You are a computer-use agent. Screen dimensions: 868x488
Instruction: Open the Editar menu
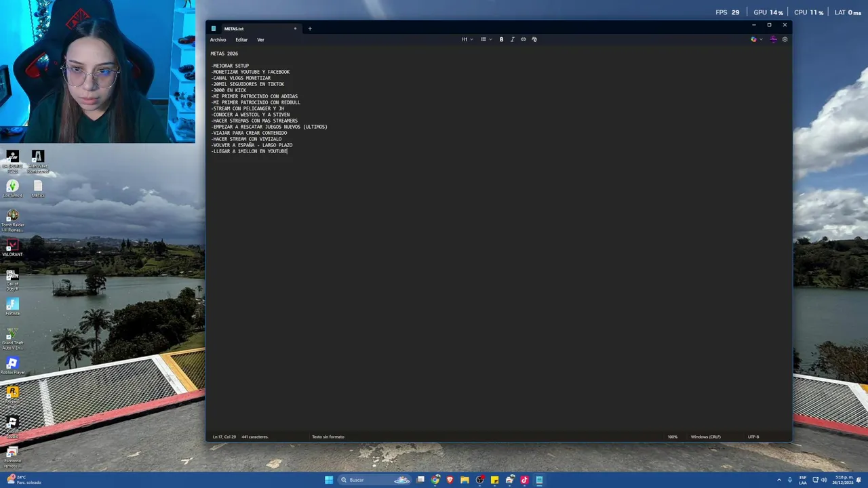(241, 40)
